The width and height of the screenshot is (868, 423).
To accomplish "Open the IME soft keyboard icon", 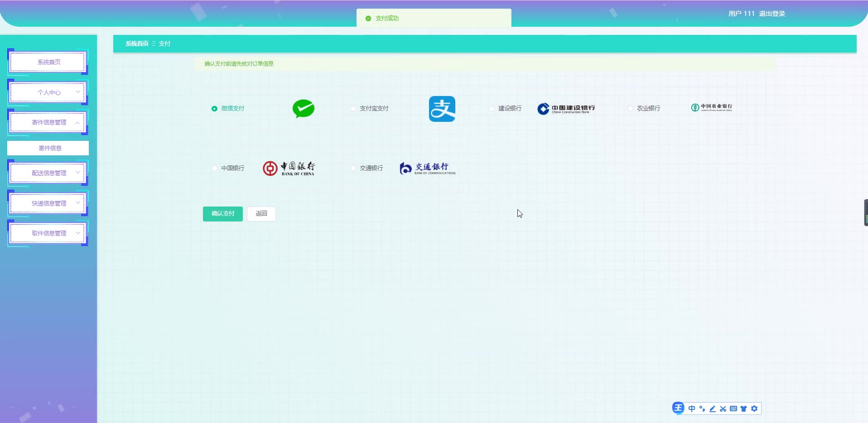I will point(733,409).
